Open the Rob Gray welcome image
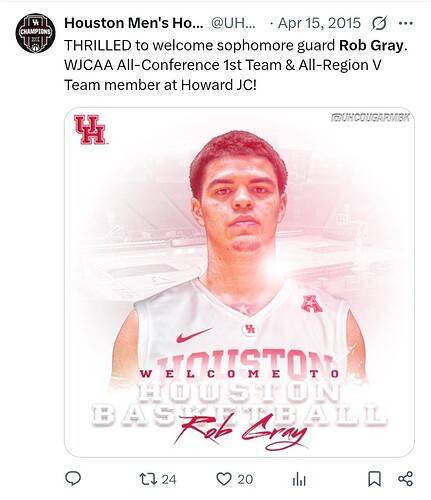 239,282
